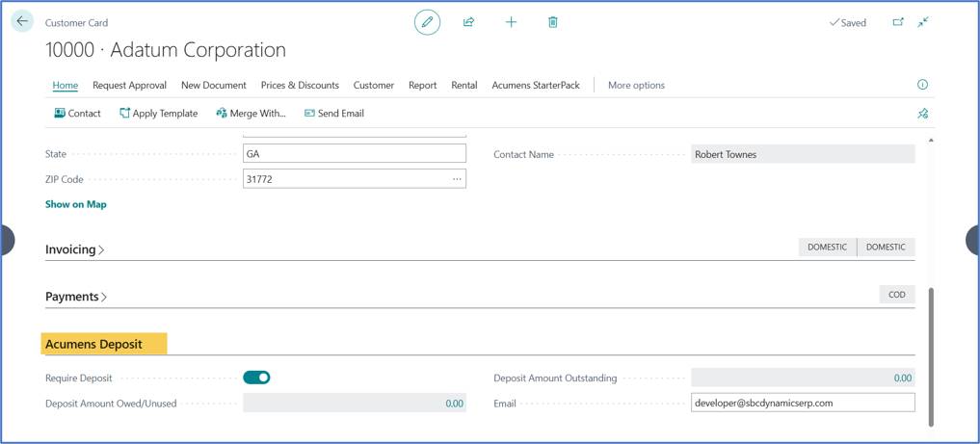Click Send Email action

coord(334,113)
